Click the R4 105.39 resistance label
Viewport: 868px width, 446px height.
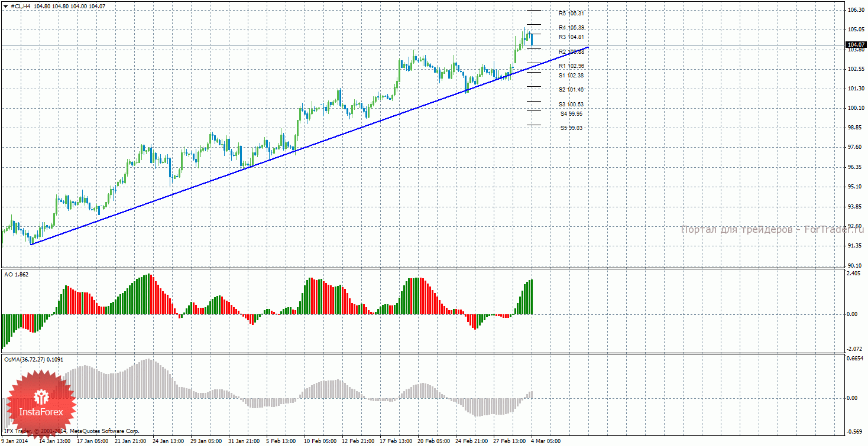click(x=571, y=28)
